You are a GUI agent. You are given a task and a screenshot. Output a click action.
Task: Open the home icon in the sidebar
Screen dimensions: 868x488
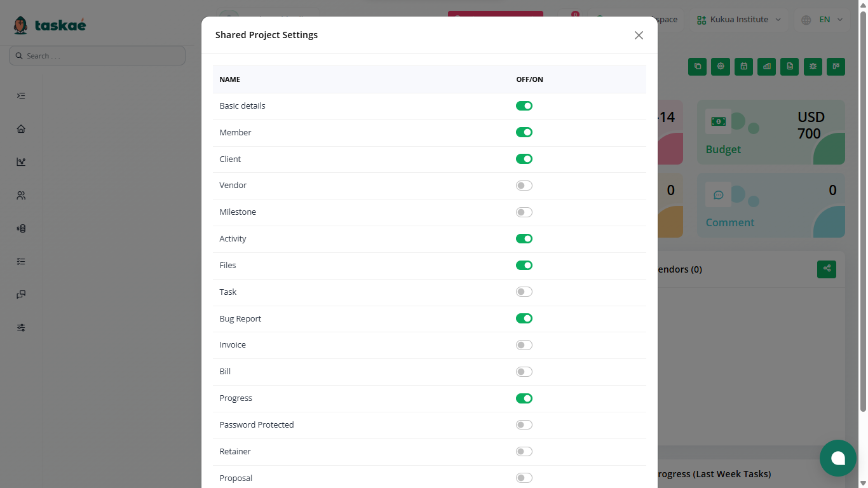[x=21, y=129]
